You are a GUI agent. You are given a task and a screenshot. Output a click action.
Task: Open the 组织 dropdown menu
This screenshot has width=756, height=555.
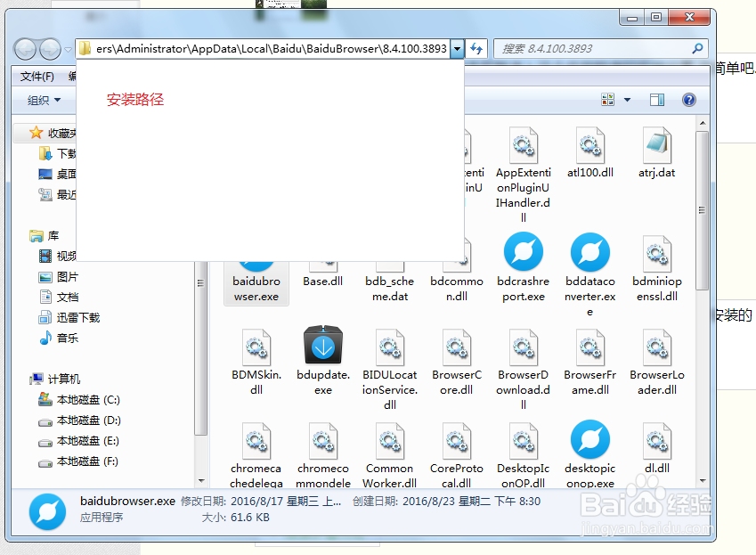point(44,101)
